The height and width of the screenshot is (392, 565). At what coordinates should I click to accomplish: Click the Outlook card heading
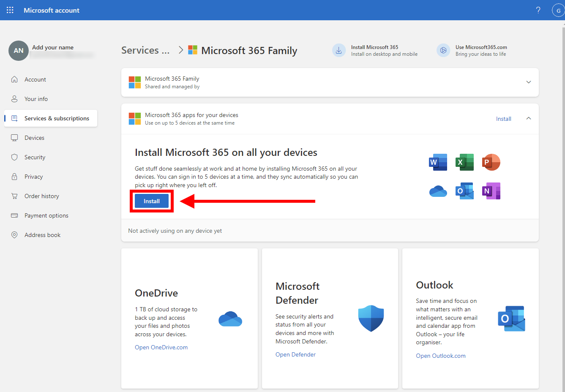[434, 285]
